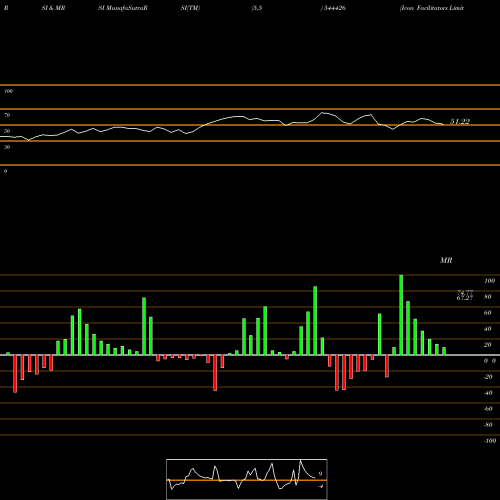Image resolution: width=500 pixels, height=500 pixels.
Task: Click the '-80' label on the MR axis
Action: pos(488,425)
